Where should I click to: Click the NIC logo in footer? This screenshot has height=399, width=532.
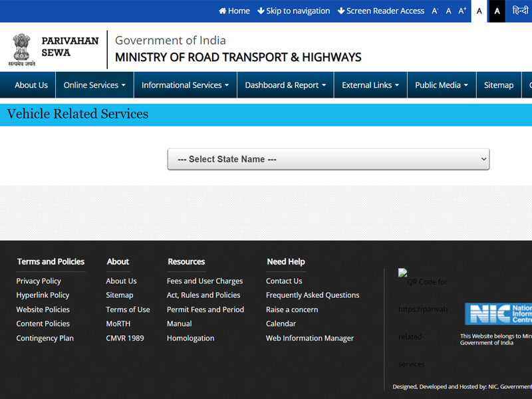pyautogui.click(x=497, y=314)
